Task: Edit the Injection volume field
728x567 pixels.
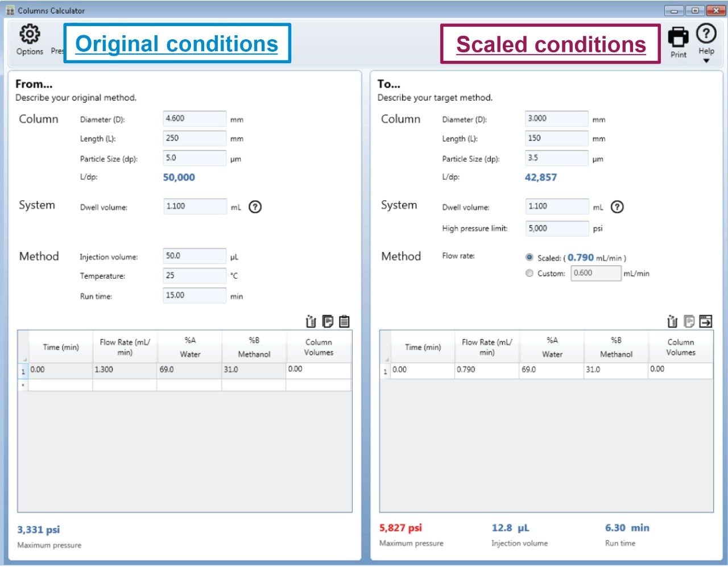Action: (x=193, y=256)
